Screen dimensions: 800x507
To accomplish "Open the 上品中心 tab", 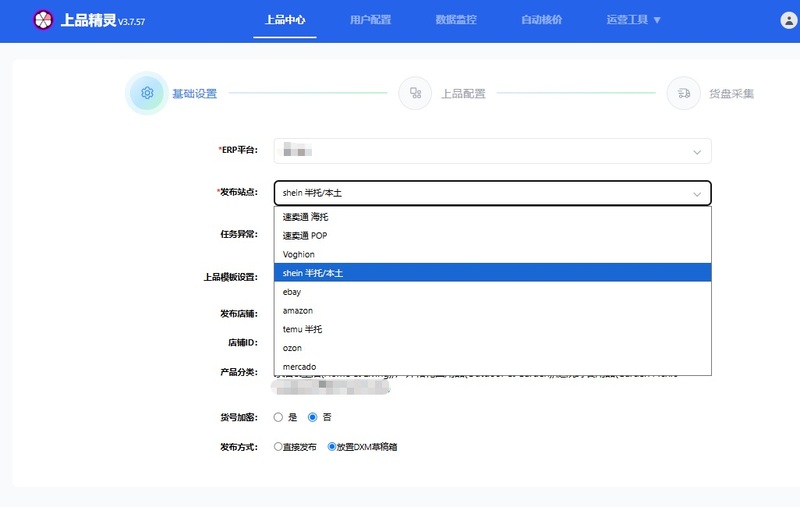I will point(285,20).
